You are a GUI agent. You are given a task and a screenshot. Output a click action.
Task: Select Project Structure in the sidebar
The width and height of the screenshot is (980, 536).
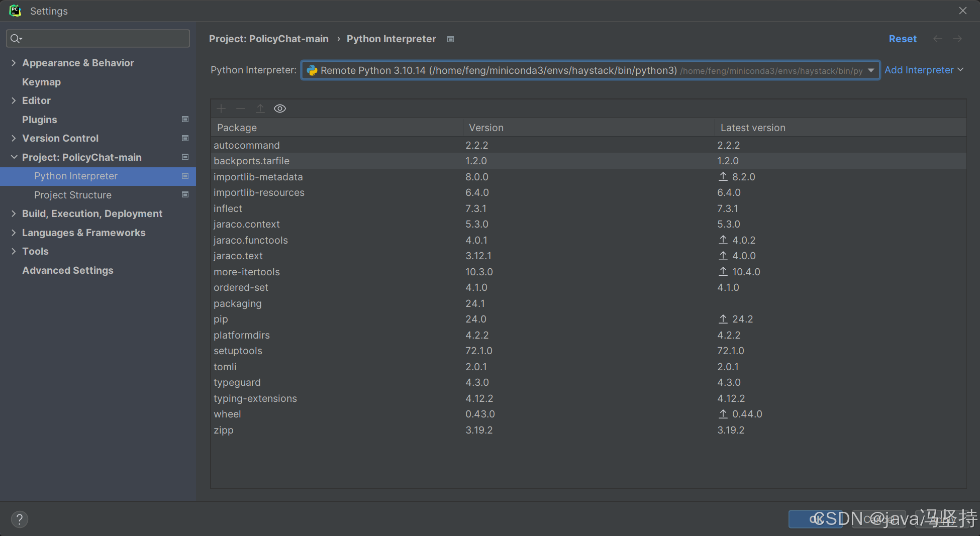[x=73, y=195]
